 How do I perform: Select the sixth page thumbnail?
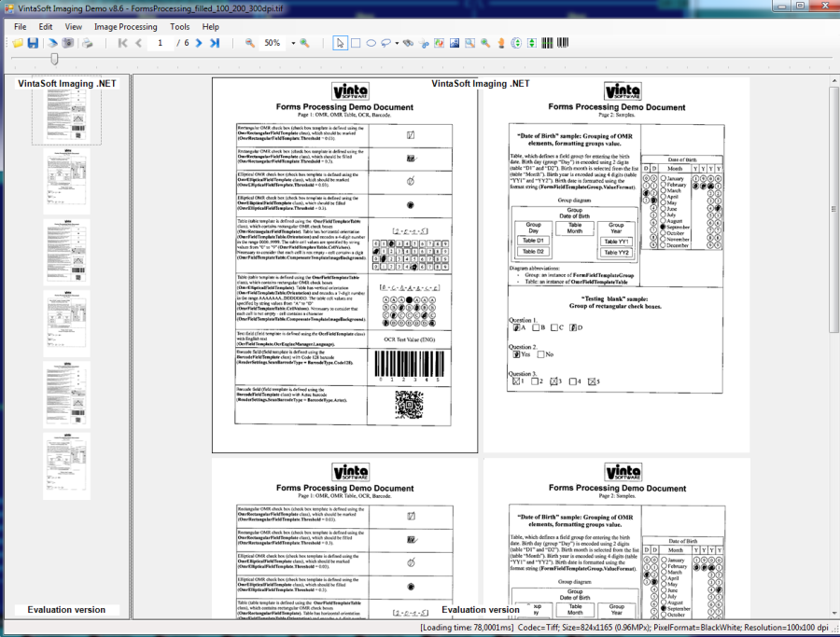(x=66, y=465)
